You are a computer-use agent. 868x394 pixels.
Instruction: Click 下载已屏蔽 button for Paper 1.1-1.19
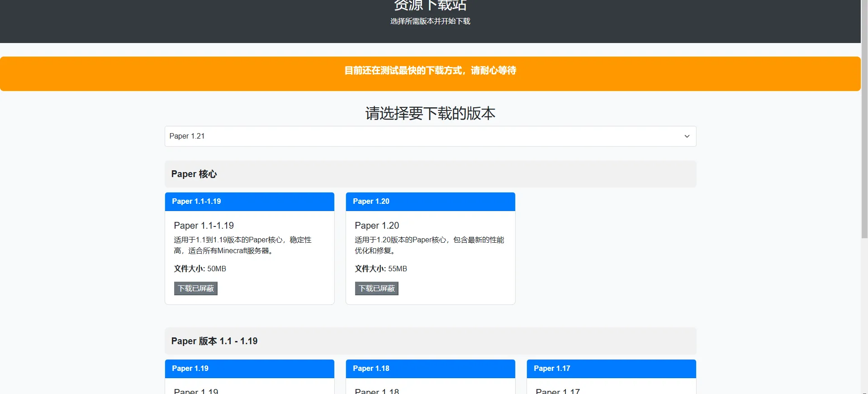point(196,288)
